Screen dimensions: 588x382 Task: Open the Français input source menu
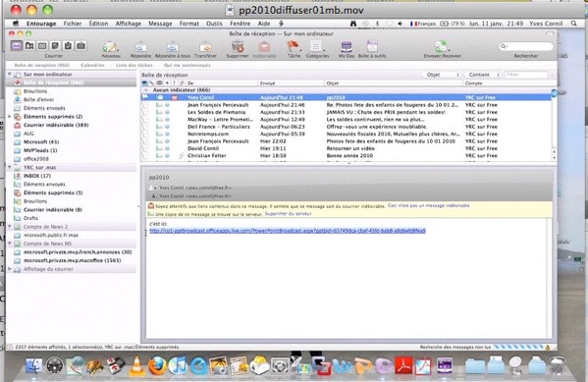coord(423,24)
